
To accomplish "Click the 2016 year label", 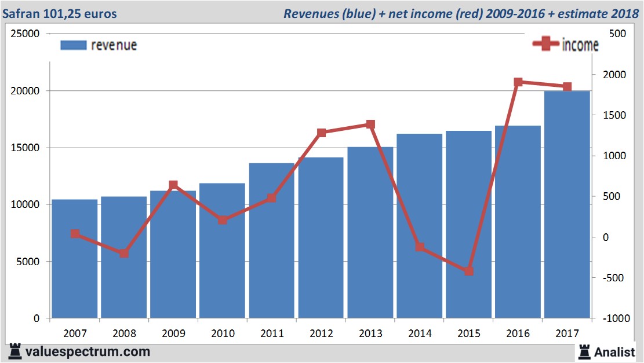I will 518,333.
